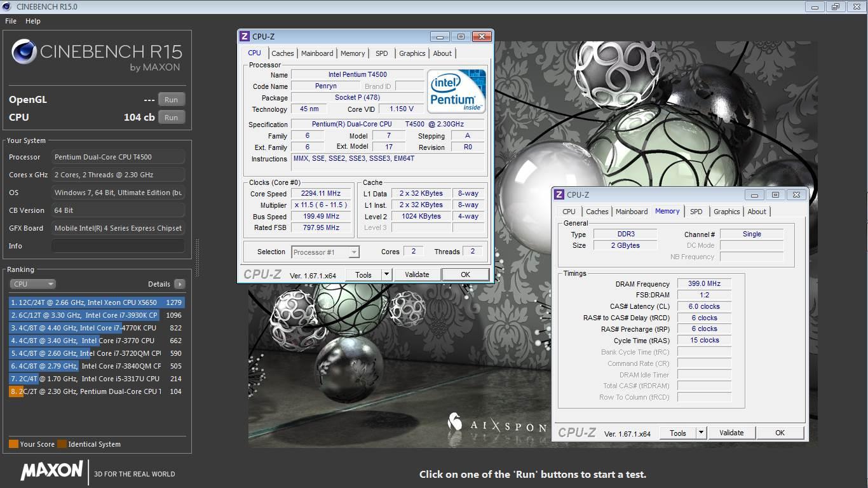Select the Core i7-4770K ranking entry
The image size is (868, 488).
click(97, 328)
